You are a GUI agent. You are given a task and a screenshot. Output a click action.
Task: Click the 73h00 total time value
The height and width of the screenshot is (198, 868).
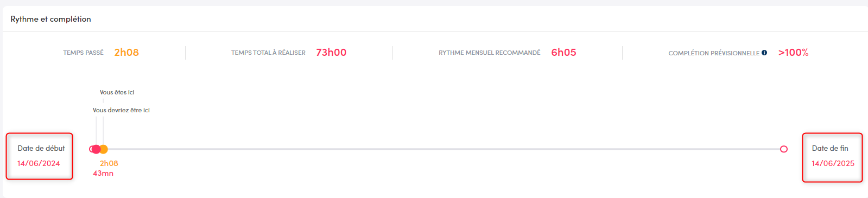click(x=331, y=53)
